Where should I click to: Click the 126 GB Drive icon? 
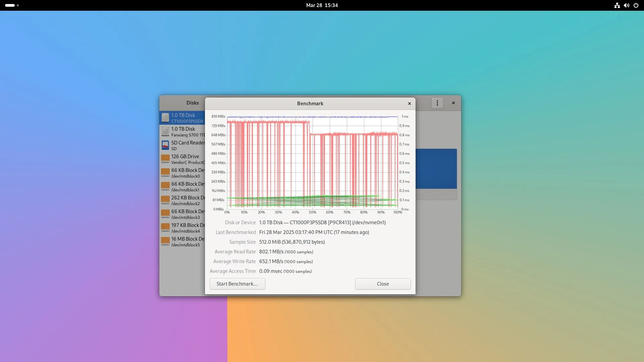pyautogui.click(x=165, y=159)
